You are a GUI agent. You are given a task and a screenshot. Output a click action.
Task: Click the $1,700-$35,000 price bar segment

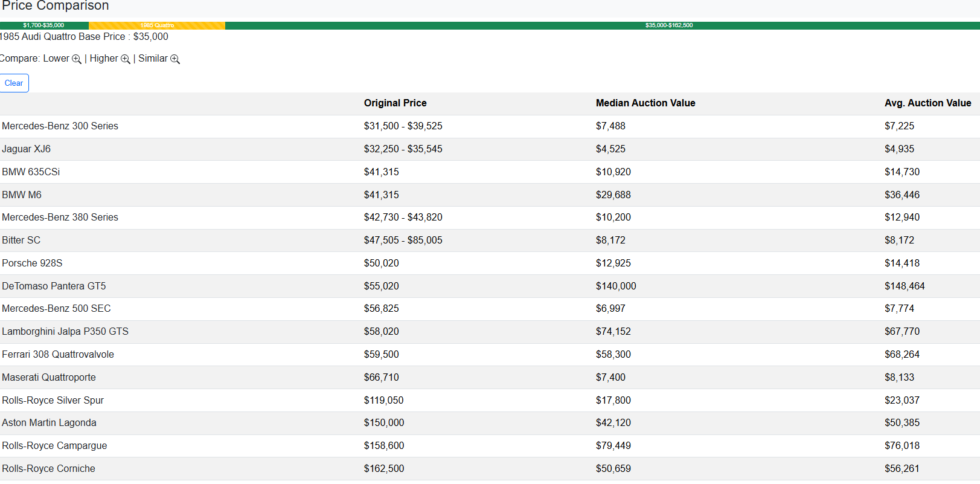44,25
